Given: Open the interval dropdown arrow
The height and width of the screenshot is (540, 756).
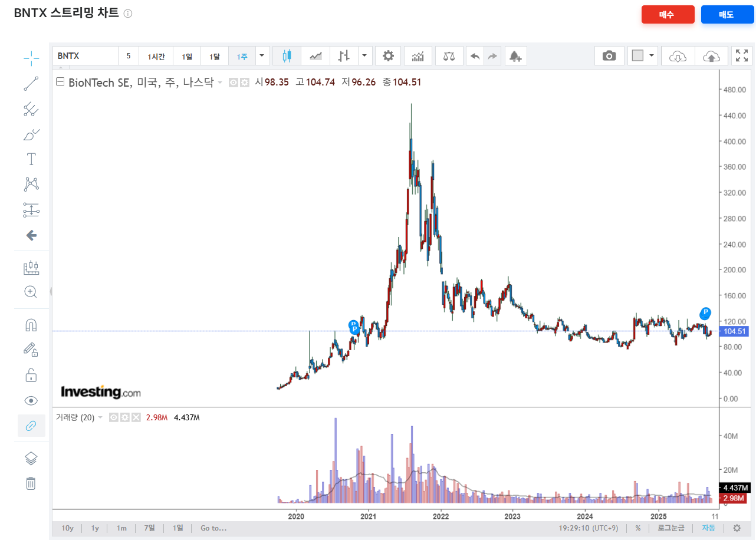Looking at the screenshot, I should pyautogui.click(x=262, y=56).
